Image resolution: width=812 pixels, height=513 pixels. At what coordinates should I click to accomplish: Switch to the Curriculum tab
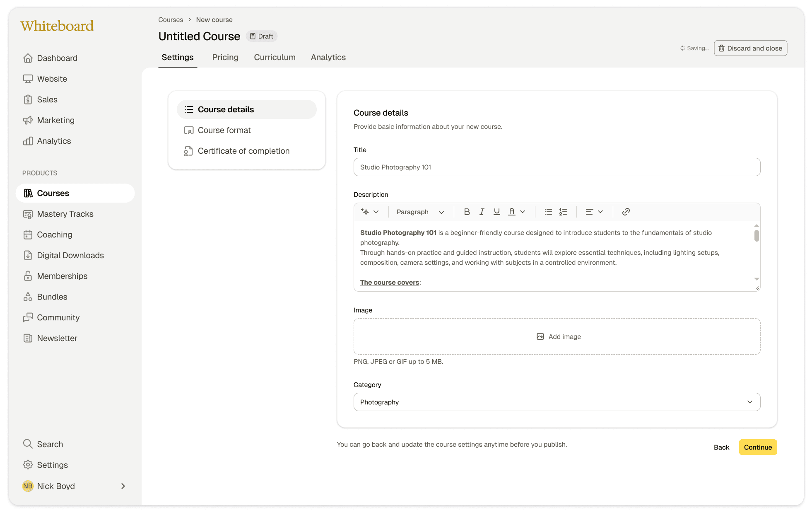pos(275,57)
